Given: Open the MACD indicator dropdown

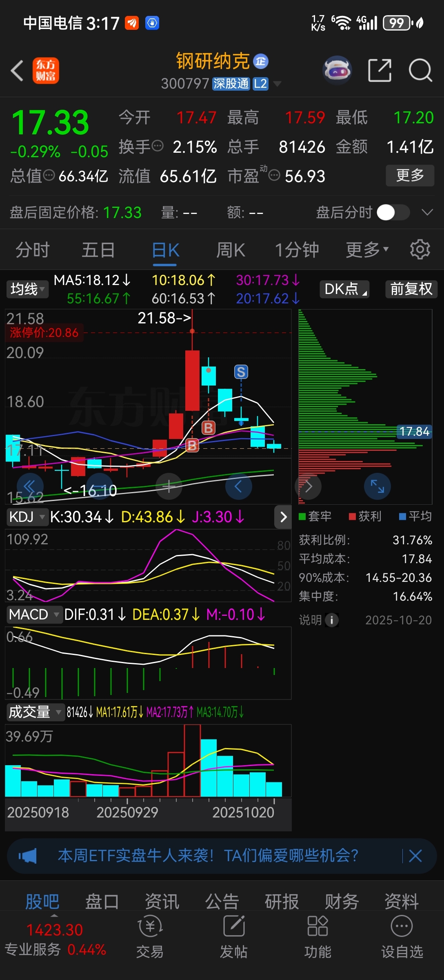Looking at the screenshot, I should 34,614.
